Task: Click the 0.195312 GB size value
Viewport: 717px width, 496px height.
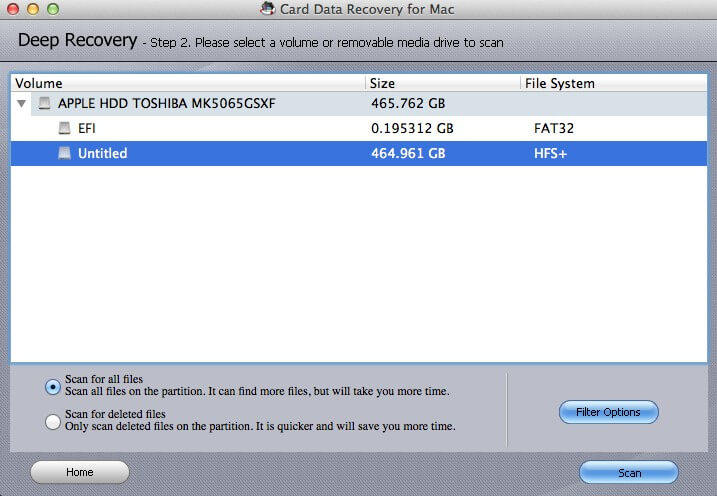Action: pos(412,128)
